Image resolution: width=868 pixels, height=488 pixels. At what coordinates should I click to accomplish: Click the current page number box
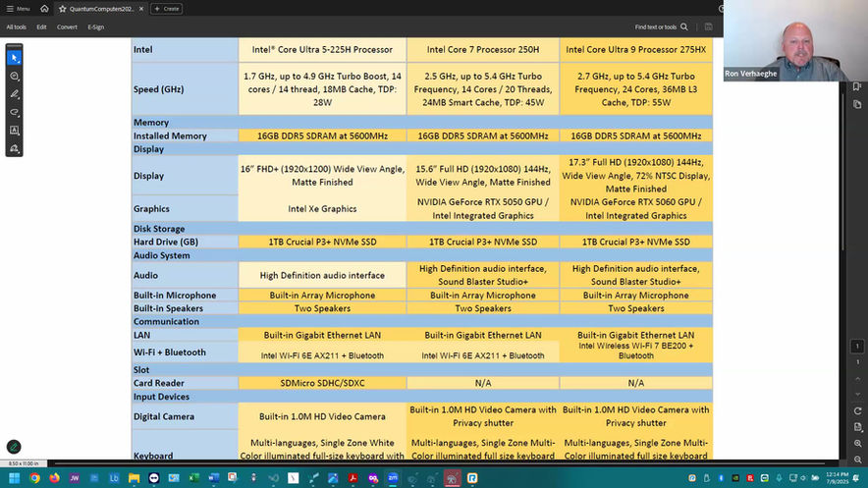pos(857,347)
